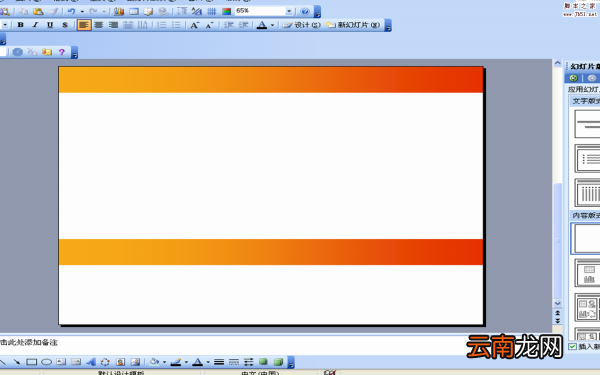The height and width of the screenshot is (375, 600).
Task: Insert WordArt using the slanted A icon
Action: pos(91,362)
